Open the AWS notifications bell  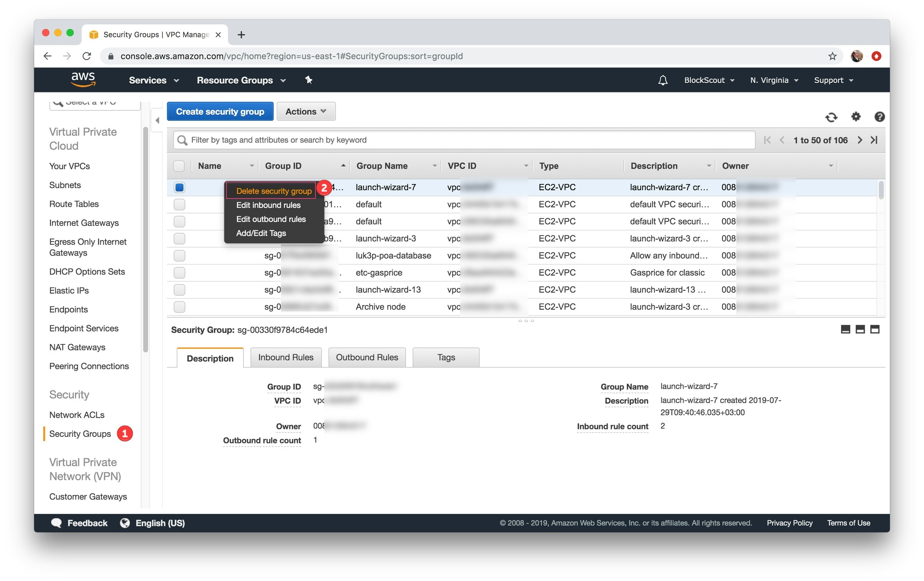pyautogui.click(x=663, y=80)
